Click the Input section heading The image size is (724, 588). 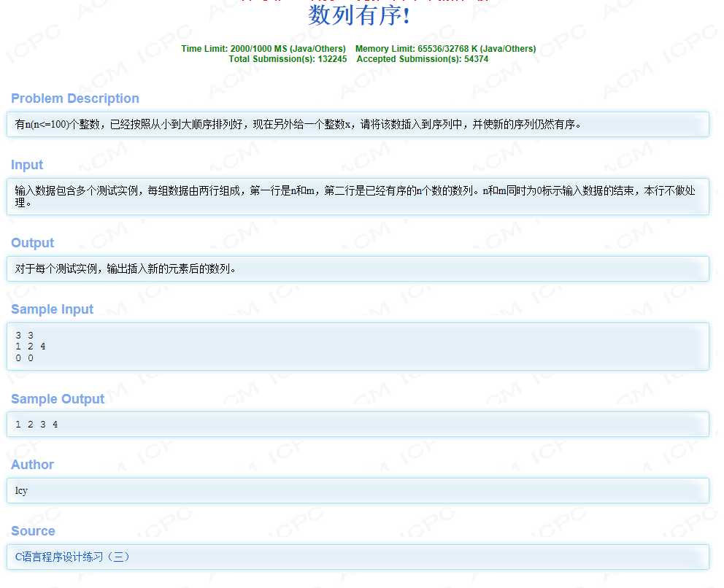click(27, 165)
